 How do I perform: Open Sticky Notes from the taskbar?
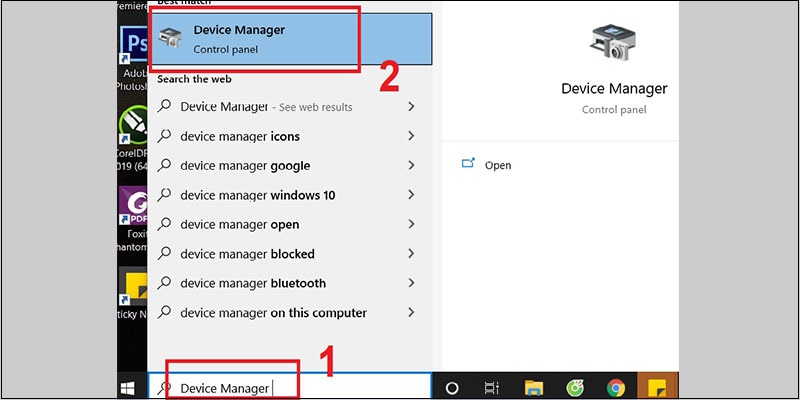pos(657,388)
